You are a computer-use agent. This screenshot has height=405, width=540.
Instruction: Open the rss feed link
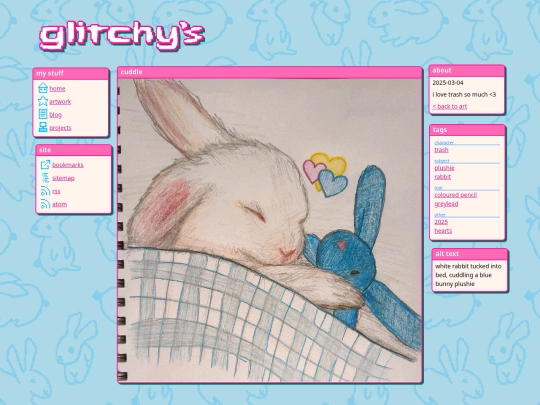click(56, 191)
